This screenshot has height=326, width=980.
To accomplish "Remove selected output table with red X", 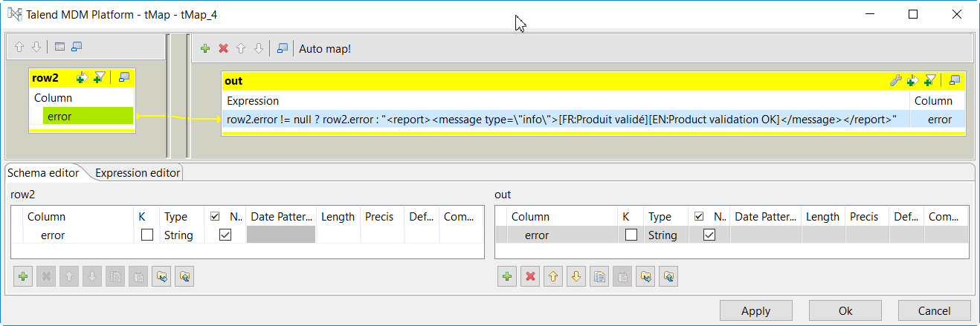I will (x=223, y=48).
